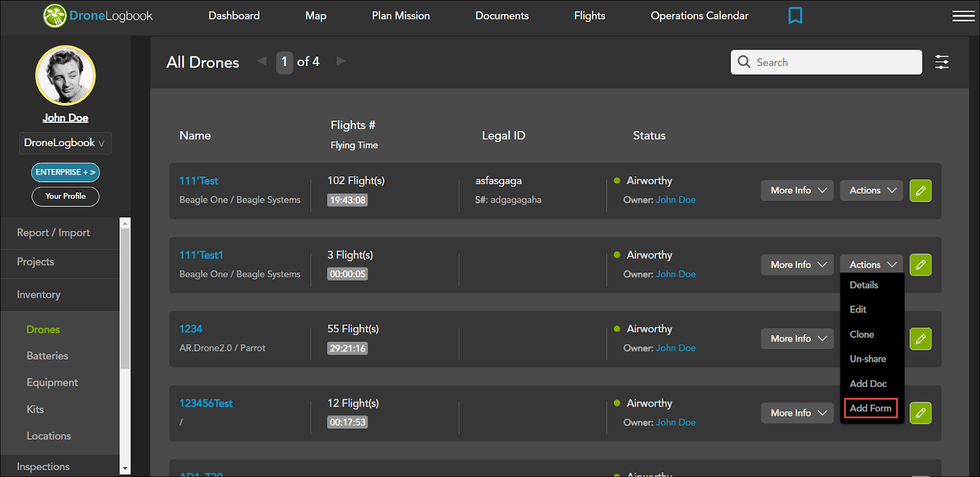The height and width of the screenshot is (477, 980).
Task: Click in the Search field
Action: tap(826, 62)
